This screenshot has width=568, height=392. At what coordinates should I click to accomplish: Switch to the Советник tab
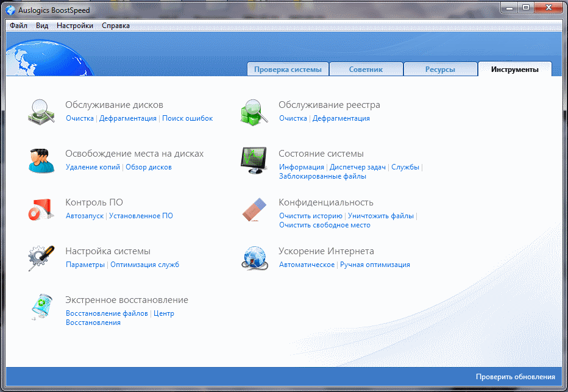pos(366,69)
